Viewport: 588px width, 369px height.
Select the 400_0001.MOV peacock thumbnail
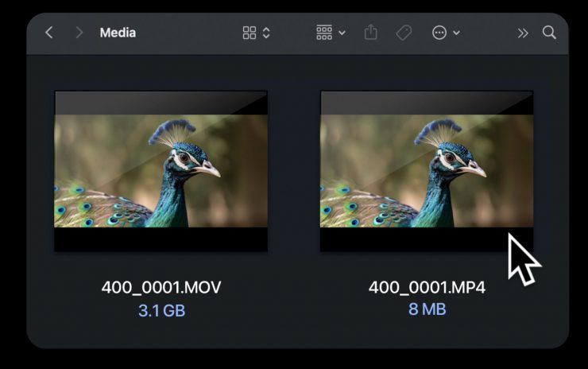[x=161, y=171]
